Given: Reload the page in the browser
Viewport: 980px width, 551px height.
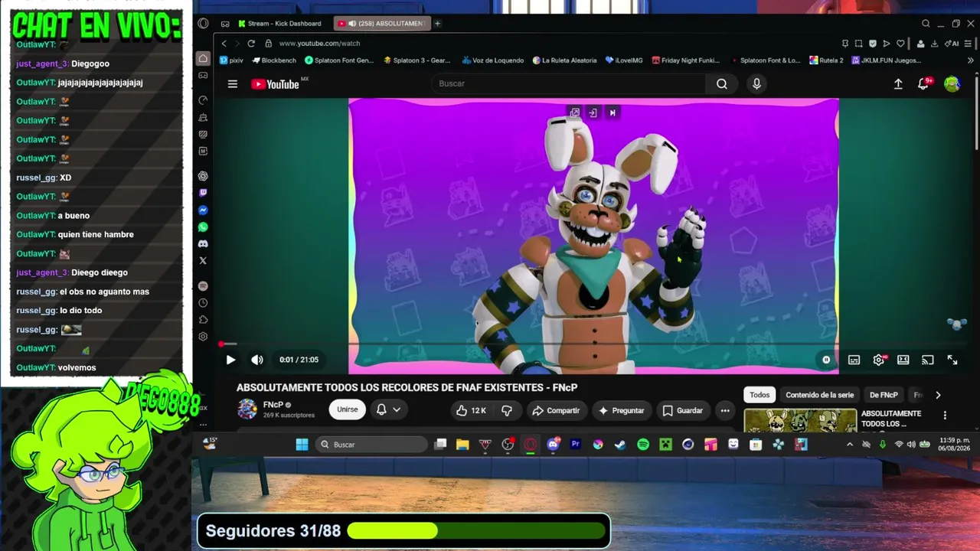Looking at the screenshot, I should coord(251,44).
